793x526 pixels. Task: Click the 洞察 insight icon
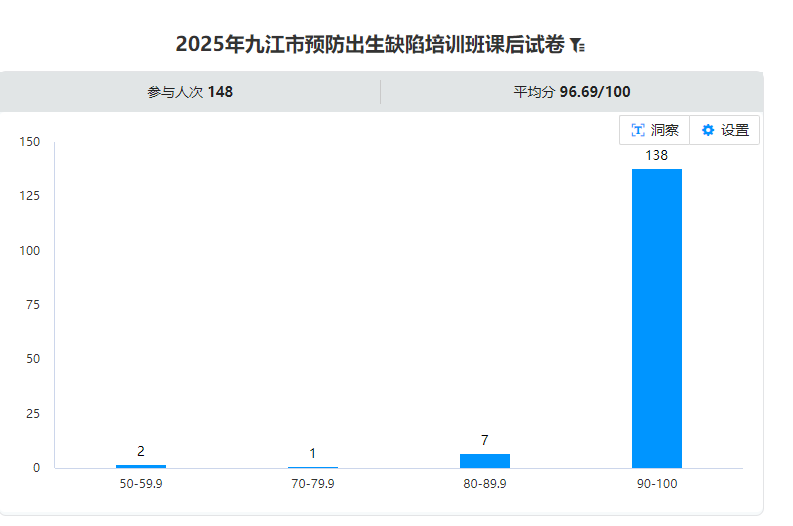click(x=637, y=130)
